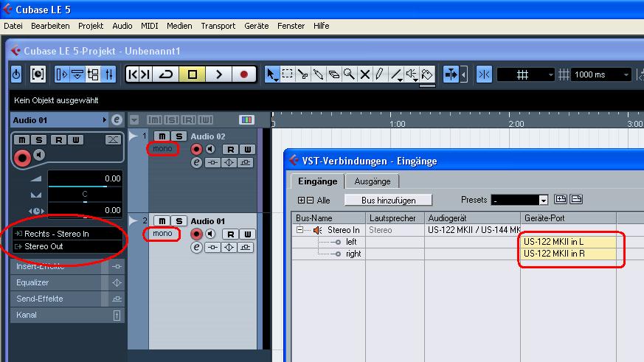The width and height of the screenshot is (644, 362).
Task: Select the Draw pencil tool
Action: click(380, 74)
